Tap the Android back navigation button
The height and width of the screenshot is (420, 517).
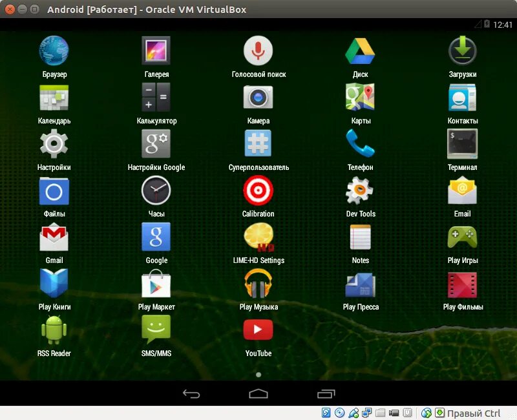[x=191, y=394]
